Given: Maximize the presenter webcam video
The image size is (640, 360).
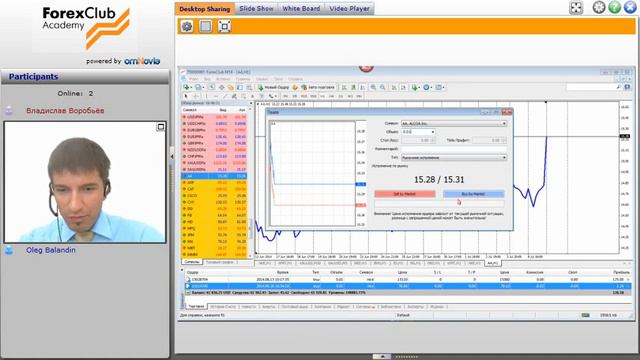Looking at the screenshot, I should (160, 127).
